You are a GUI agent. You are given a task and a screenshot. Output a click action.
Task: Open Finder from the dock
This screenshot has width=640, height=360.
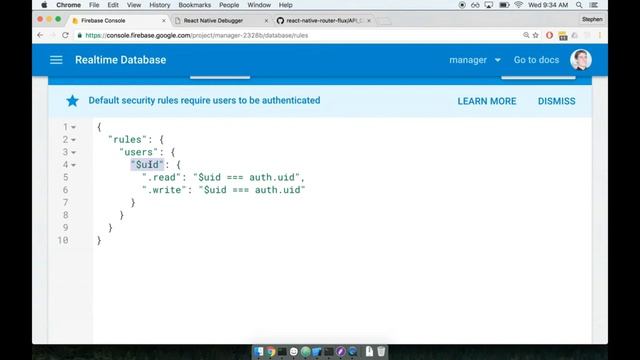(258, 351)
